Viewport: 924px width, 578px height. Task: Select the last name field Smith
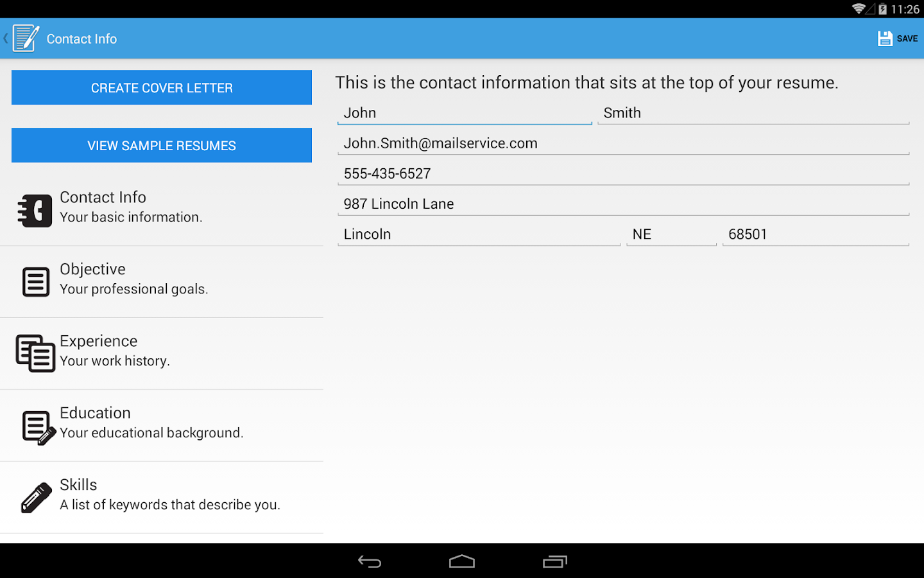coord(753,113)
